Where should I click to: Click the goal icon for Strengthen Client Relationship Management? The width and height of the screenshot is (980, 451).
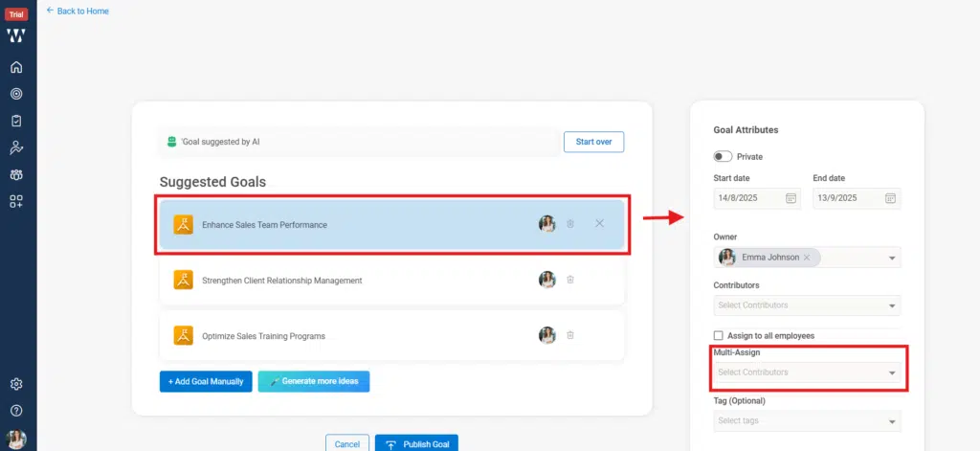coord(183,280)
